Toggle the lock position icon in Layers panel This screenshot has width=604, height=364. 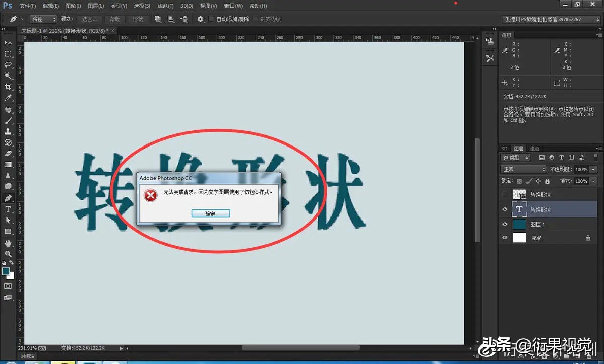538,181
